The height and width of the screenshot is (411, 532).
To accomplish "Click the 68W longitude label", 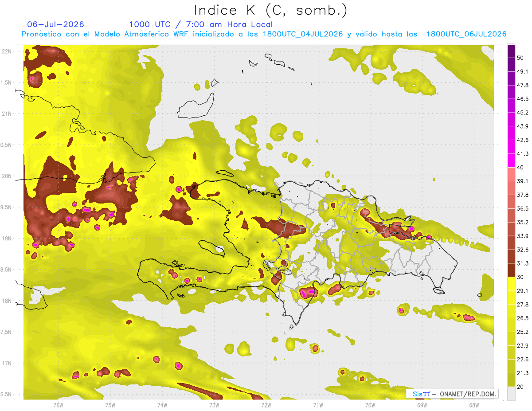I will point(473,404).
